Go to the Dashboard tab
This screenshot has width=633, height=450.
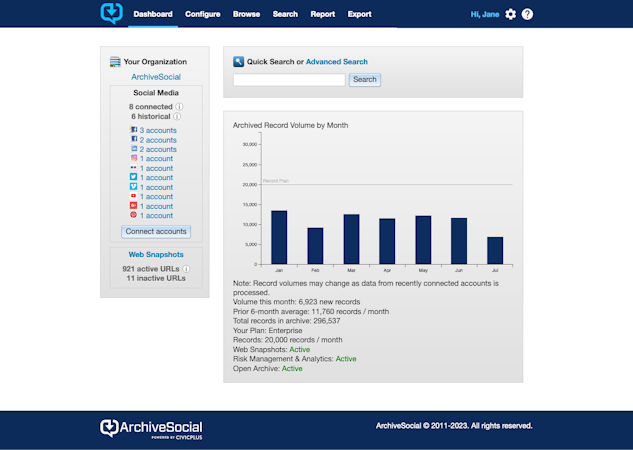tap(153, 14)
